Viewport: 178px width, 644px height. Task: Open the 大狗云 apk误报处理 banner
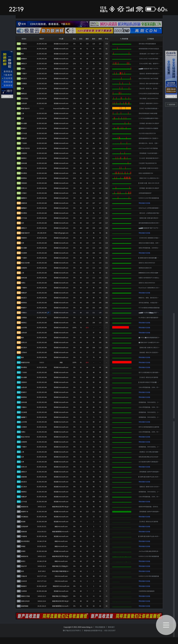click(89, 30)
